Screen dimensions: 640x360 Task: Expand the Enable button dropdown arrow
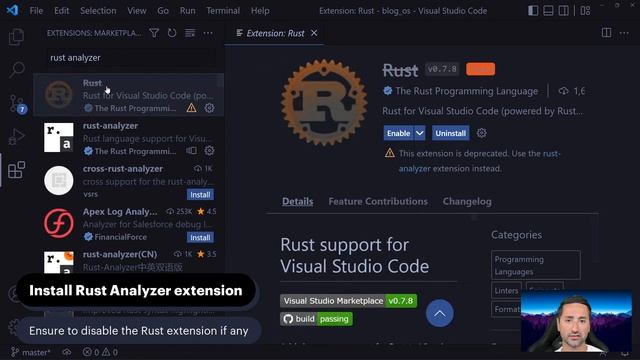point(420,133)
